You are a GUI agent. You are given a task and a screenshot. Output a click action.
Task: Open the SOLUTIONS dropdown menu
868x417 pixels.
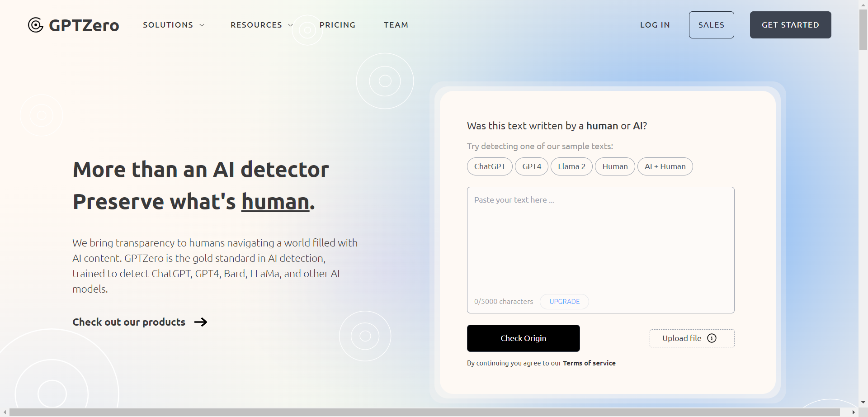coord(168,25)
